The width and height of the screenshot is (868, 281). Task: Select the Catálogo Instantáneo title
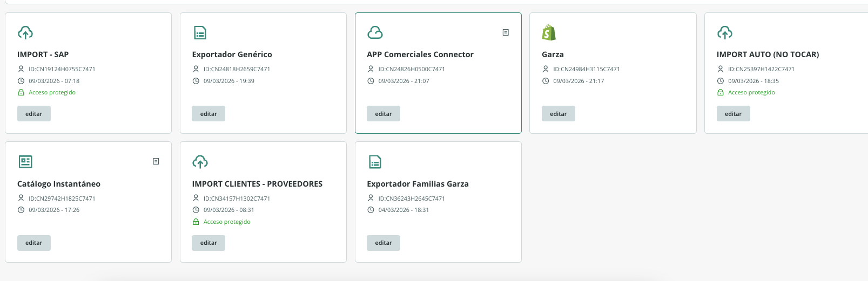click(x=59, y=184)
